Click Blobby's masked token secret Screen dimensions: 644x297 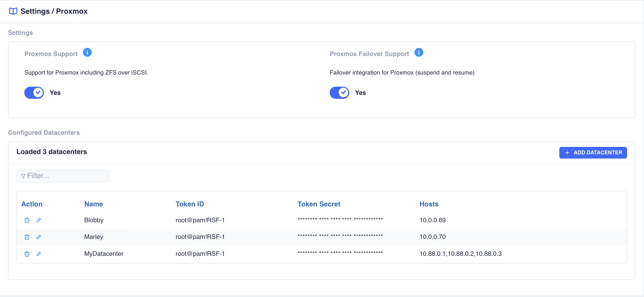pyautogui.click(x=340, y=219)
